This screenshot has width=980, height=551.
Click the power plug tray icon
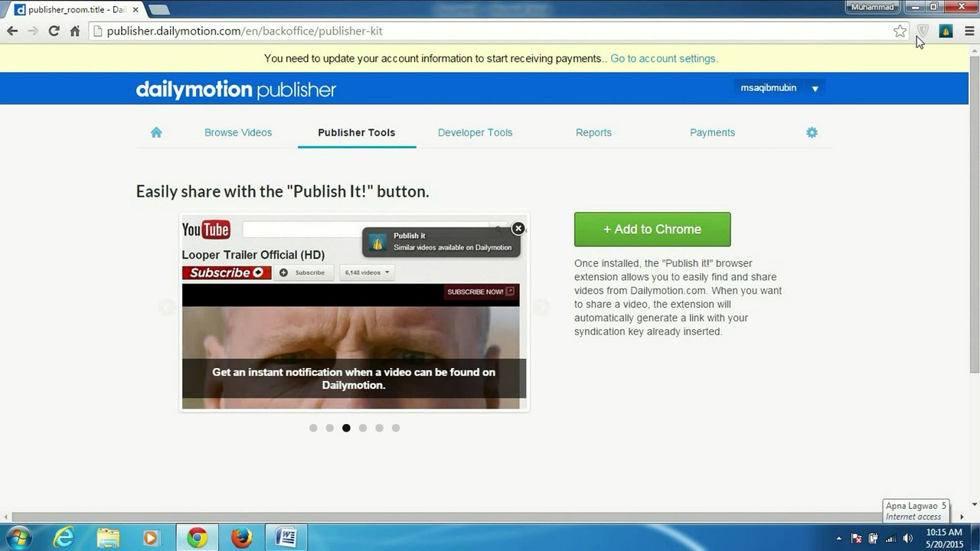(873, 539)
